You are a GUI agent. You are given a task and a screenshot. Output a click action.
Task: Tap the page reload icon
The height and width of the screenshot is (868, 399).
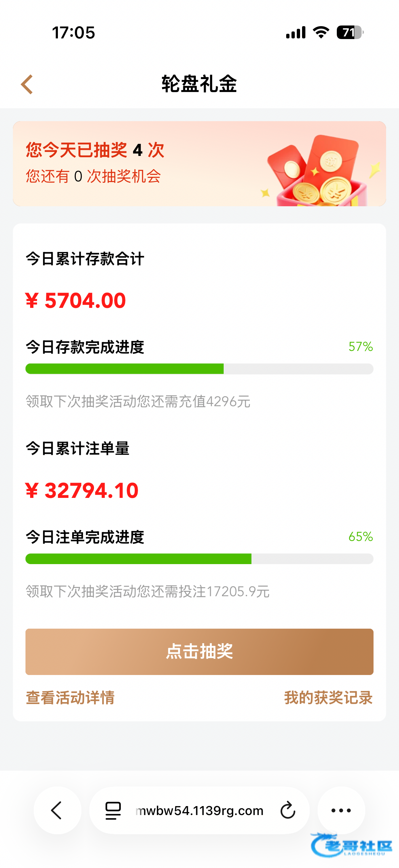point(288,810)
